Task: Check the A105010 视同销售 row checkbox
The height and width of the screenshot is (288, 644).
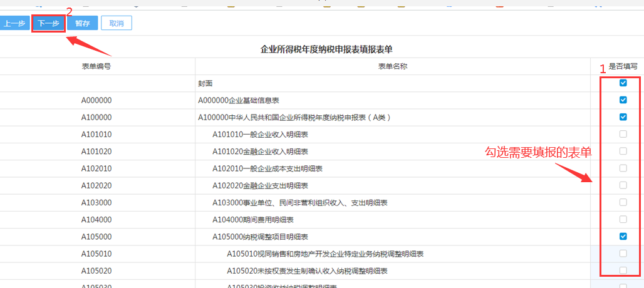Action: [623, 254]
